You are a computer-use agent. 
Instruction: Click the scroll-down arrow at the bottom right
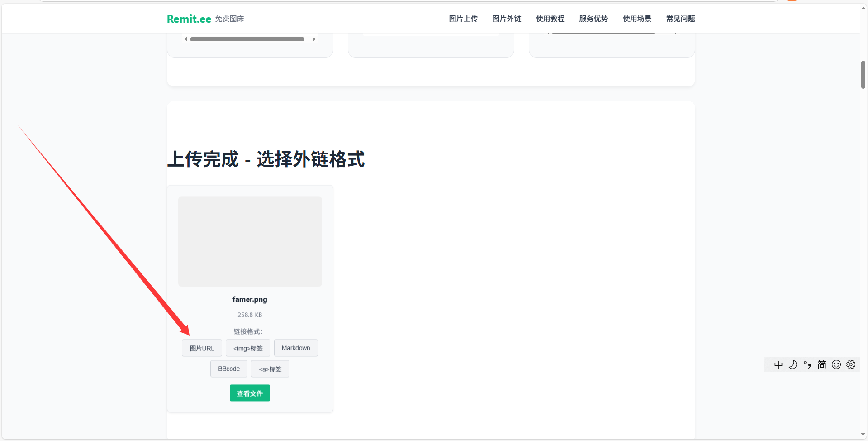pos(863,434)
